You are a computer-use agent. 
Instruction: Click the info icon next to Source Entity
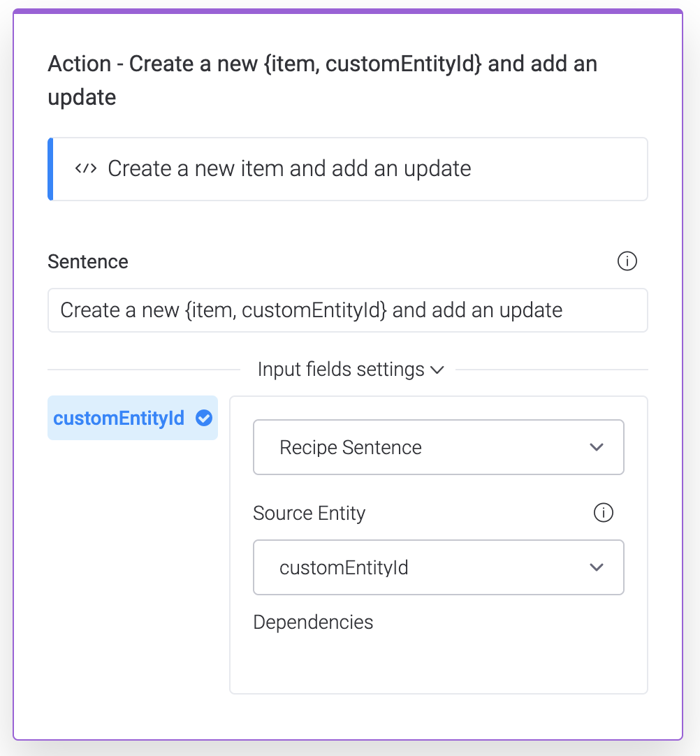(603, 513)
